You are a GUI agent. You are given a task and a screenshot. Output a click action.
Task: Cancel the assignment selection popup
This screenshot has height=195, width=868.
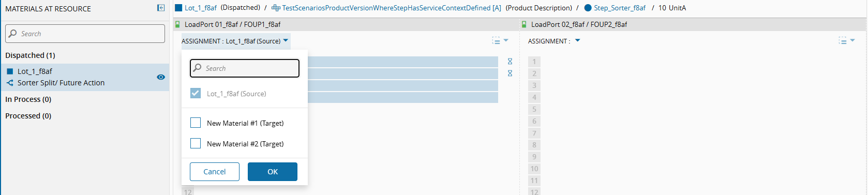click(x=215, y=172)
